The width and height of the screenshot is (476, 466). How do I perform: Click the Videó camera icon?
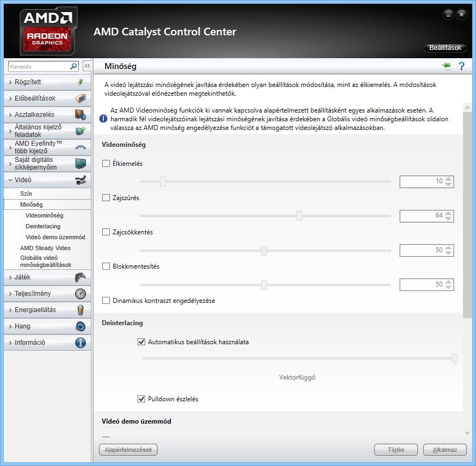click(81, 180)
